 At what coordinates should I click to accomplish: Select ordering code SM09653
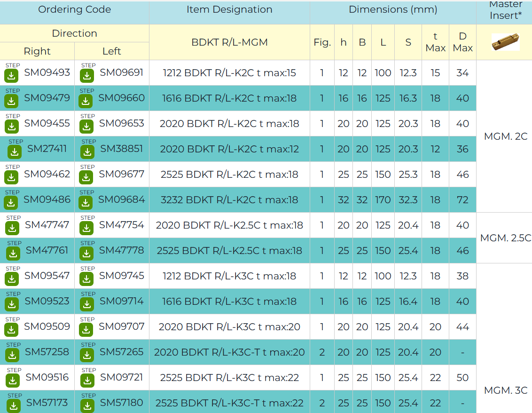[121, 124]
